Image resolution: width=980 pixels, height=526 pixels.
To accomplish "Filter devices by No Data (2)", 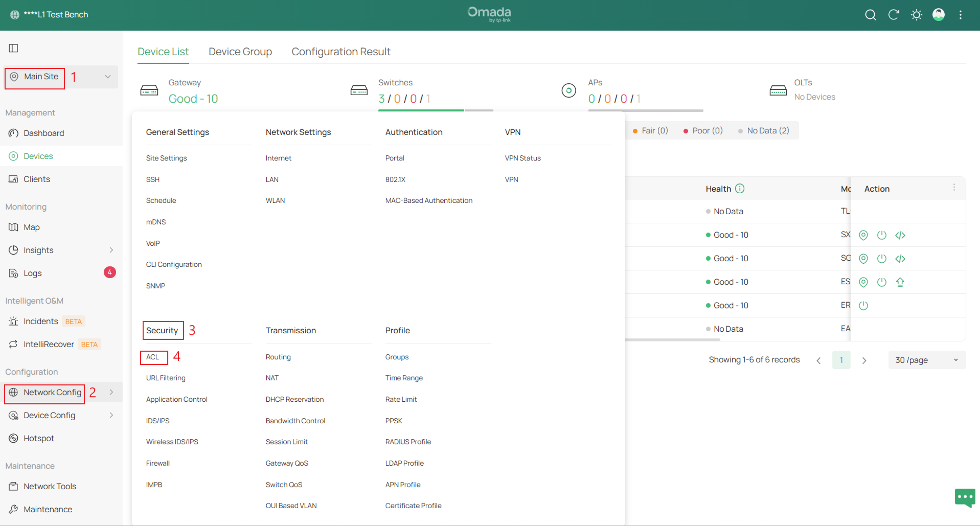I will (x=763, y=131).
